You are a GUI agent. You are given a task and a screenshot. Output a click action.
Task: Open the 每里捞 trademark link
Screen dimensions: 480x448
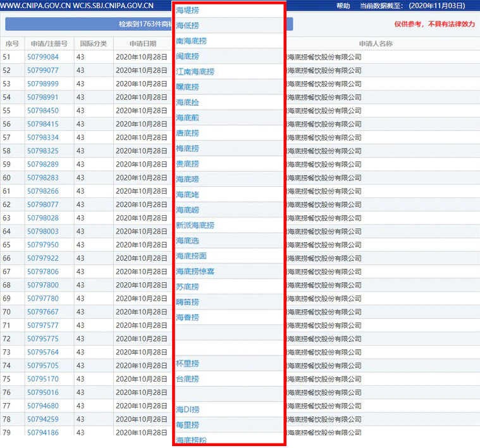(x=187, y=425)
